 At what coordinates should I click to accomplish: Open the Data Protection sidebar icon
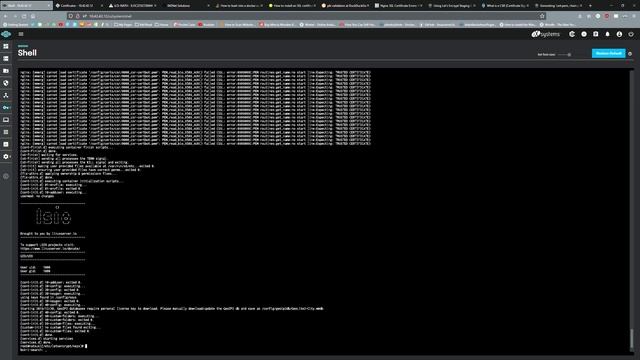pos(6,83)
